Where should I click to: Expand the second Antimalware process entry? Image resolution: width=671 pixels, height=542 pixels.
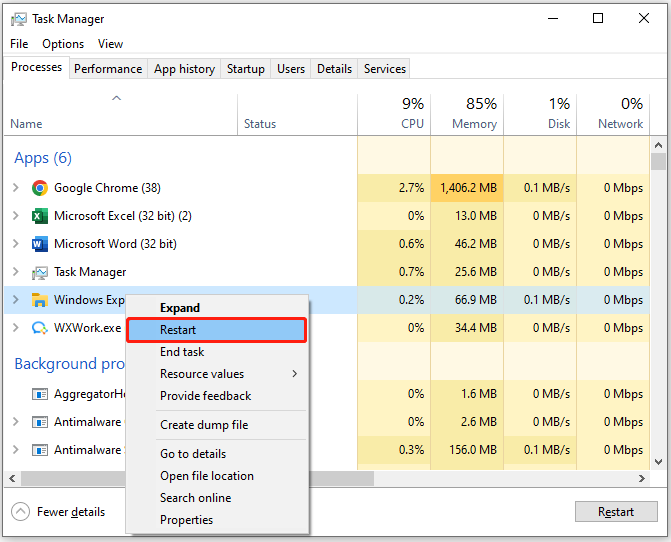click(16, 450)
